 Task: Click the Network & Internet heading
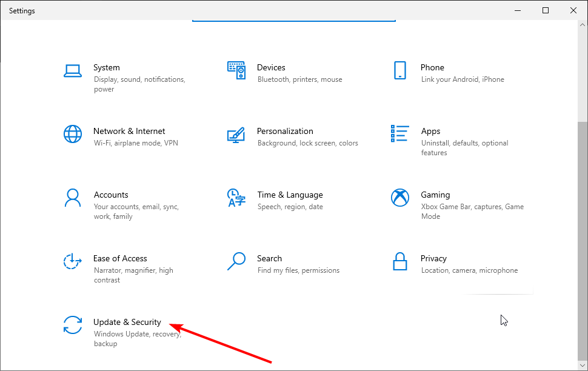[x=129, y=132]
